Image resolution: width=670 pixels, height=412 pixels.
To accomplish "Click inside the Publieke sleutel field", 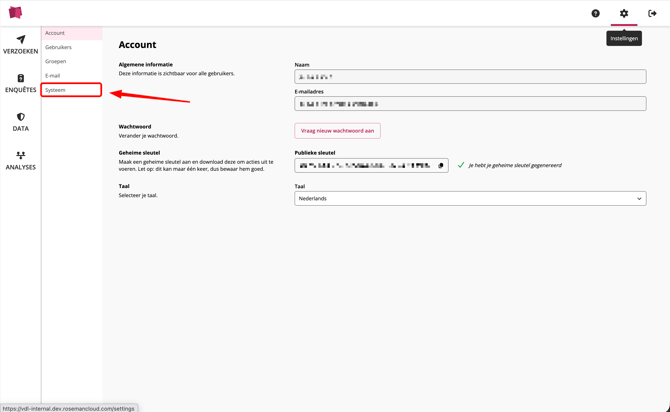I will click(365, 166).
